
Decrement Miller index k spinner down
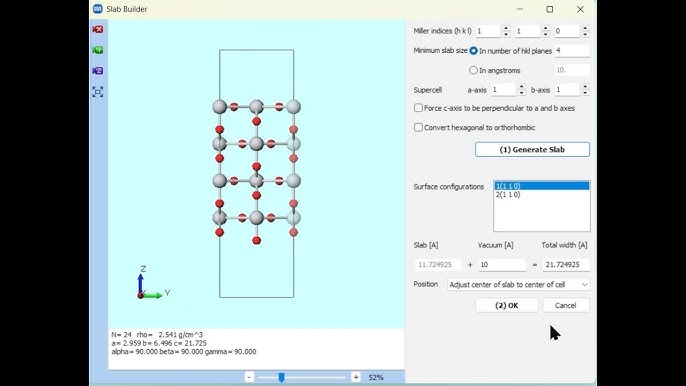(546, 34)
